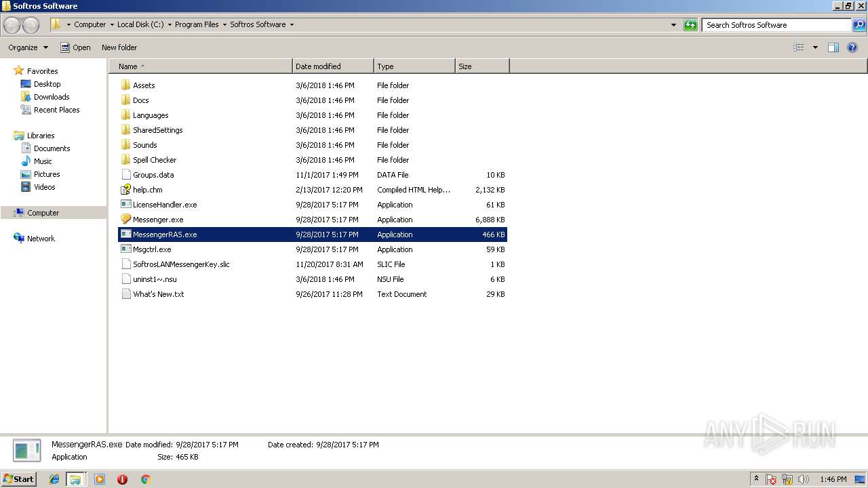Launch Internet Explorer from taskbar
868x488 pixels.
click(54, 479)
